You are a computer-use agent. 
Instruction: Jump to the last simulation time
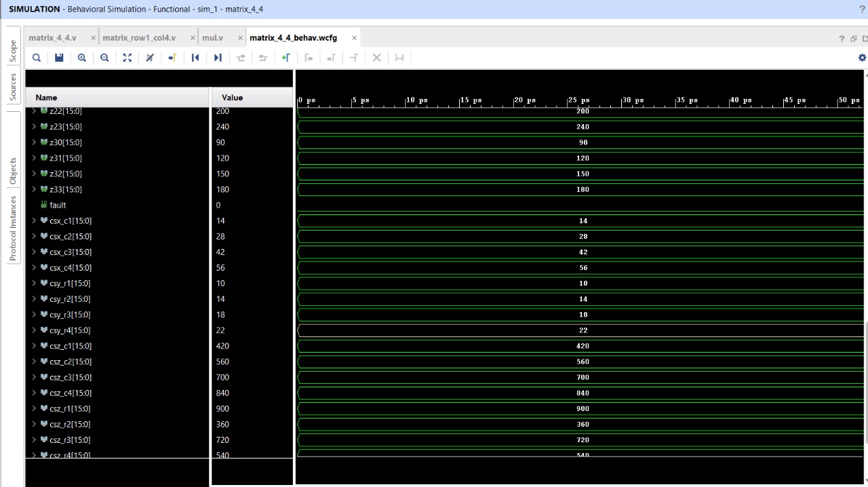218,58
